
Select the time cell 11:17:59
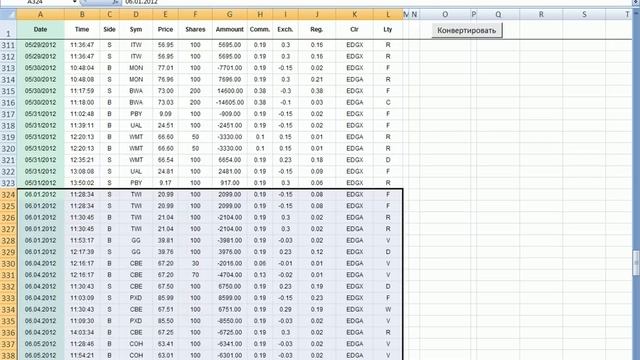click(82, 91)
